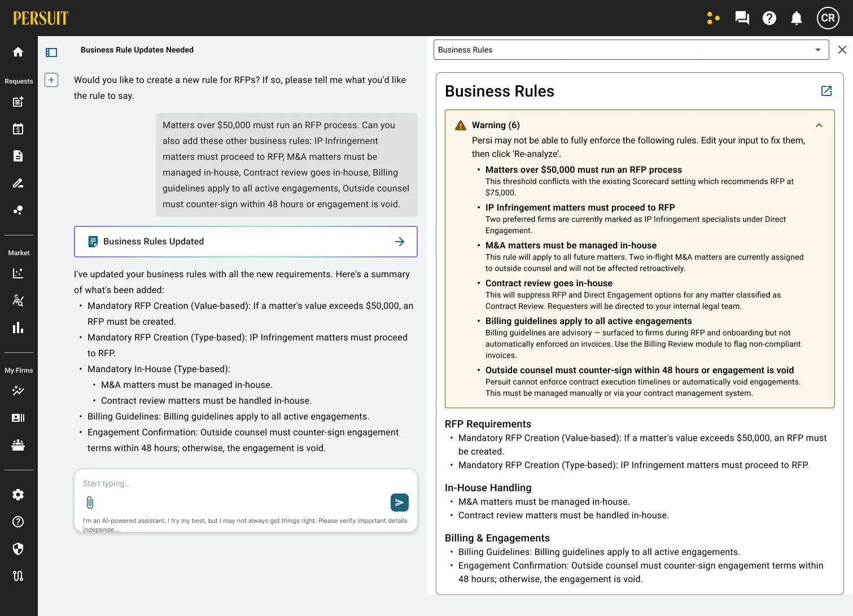
Task: Open the sparkle checkmark My Firms icon
Action: (18, 391)
